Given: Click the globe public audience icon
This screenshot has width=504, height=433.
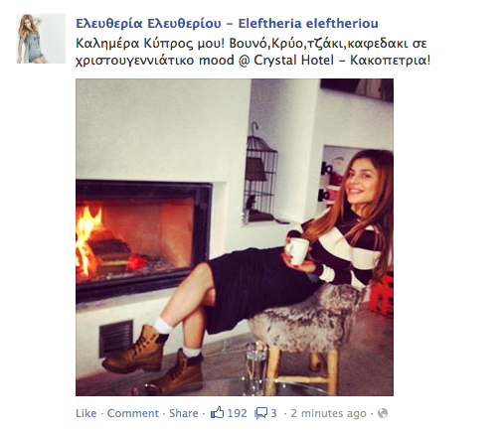Looking at the screenshot, I should point(383,413).
